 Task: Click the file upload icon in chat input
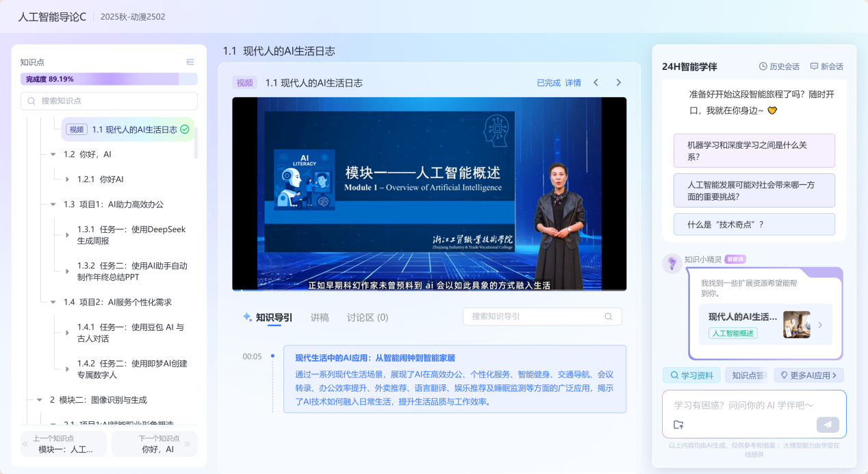(x=678, y=424)
